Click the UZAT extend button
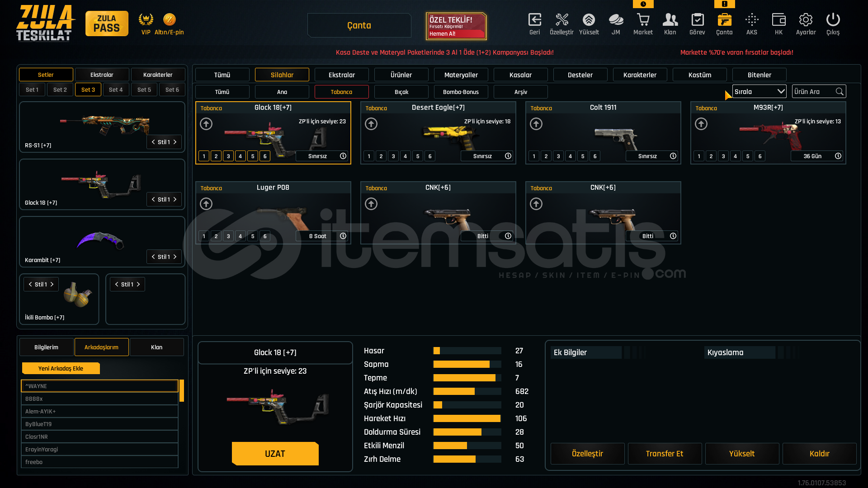 (275, 454)
